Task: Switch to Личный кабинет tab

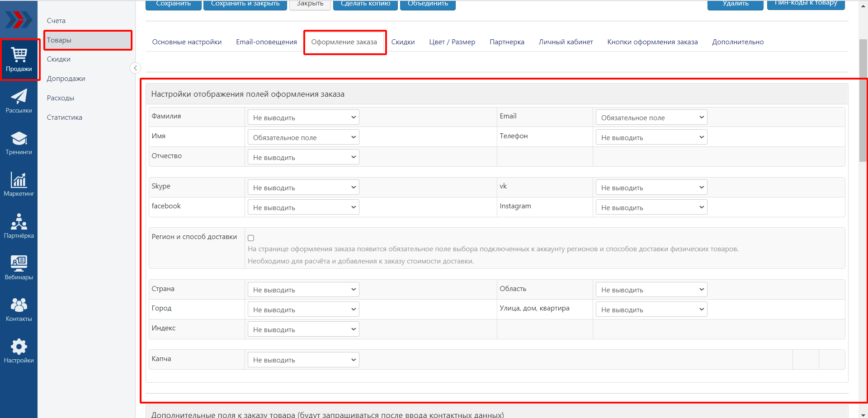Action: [x=566, y=42]
